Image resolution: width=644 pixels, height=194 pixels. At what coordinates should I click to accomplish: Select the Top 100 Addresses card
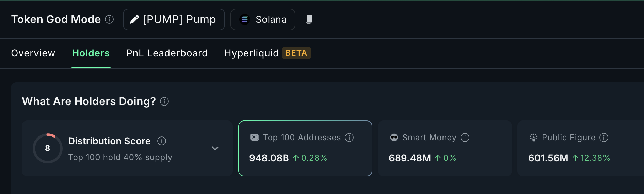click(305, 148)
